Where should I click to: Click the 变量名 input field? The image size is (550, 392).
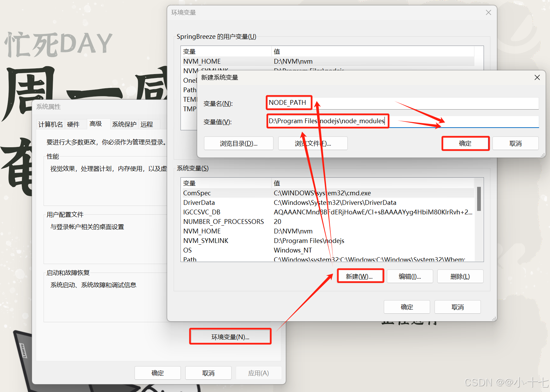(402, 103)
